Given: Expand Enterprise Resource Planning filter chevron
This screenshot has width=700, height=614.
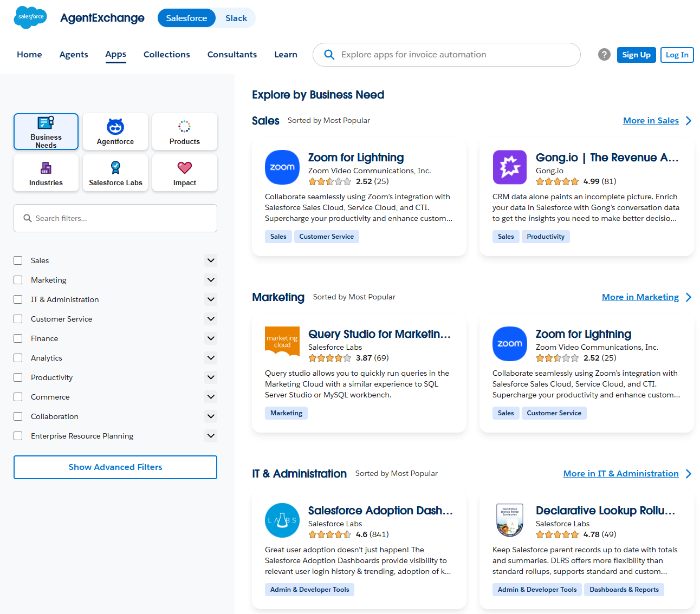Looking at the screenshot, I should pos(211,436).
